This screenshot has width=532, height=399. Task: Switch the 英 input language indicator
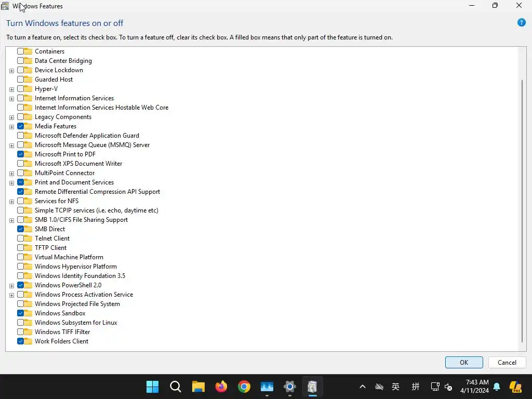point(395,387)
